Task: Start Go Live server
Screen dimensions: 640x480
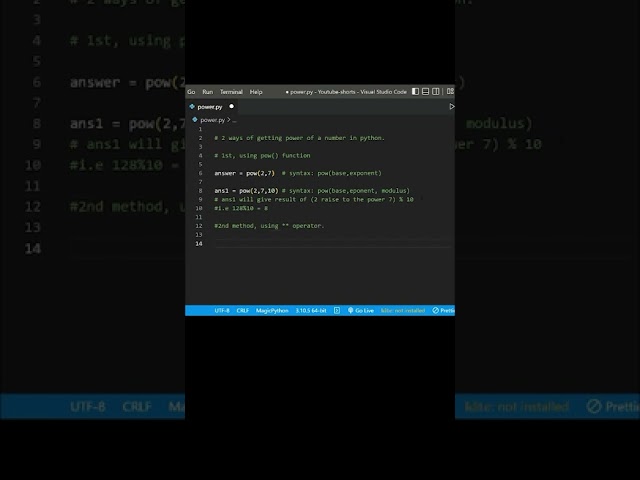Action: [361, 311]
